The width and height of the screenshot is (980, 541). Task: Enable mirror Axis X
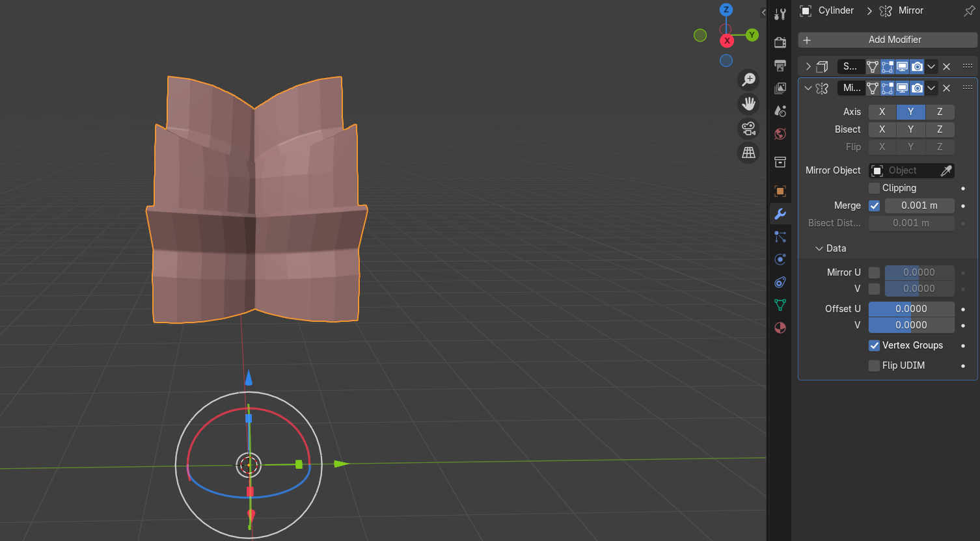click(882, 112)
